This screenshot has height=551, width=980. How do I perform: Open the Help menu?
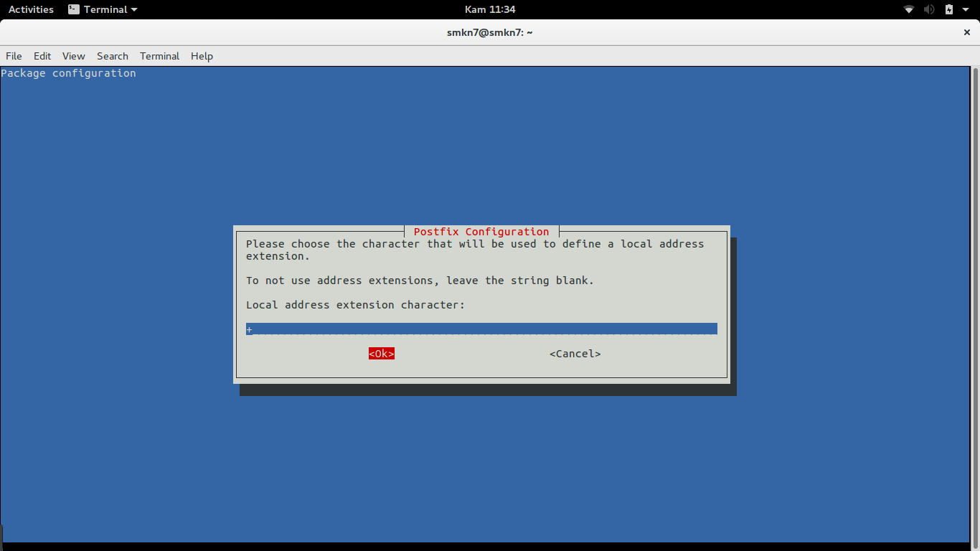(x=202, y=56)
